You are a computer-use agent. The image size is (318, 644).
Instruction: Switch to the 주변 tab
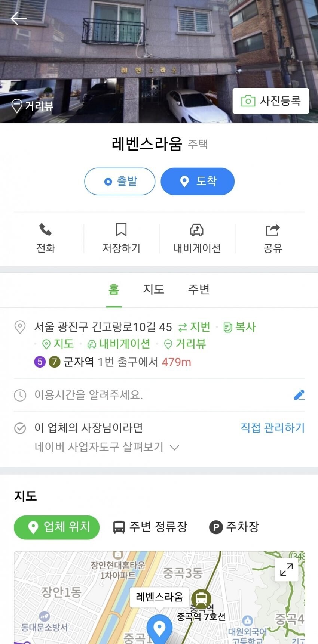point(199,290)
